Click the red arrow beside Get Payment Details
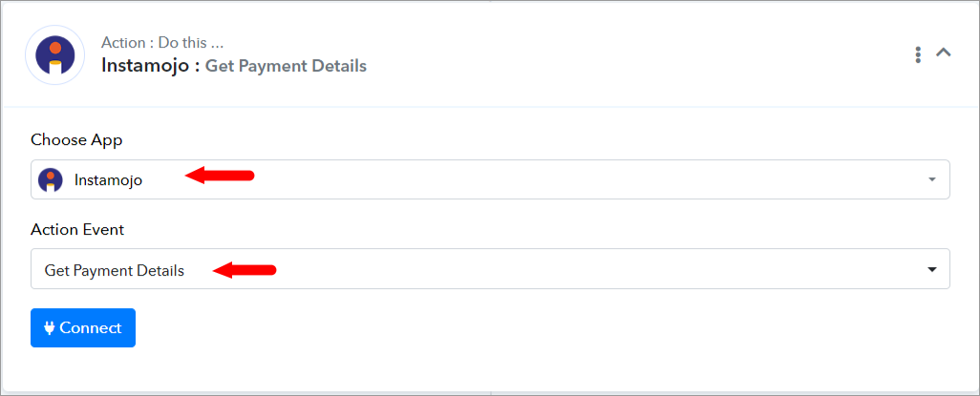This screenshot has width=980, height=396. (245, 270)
